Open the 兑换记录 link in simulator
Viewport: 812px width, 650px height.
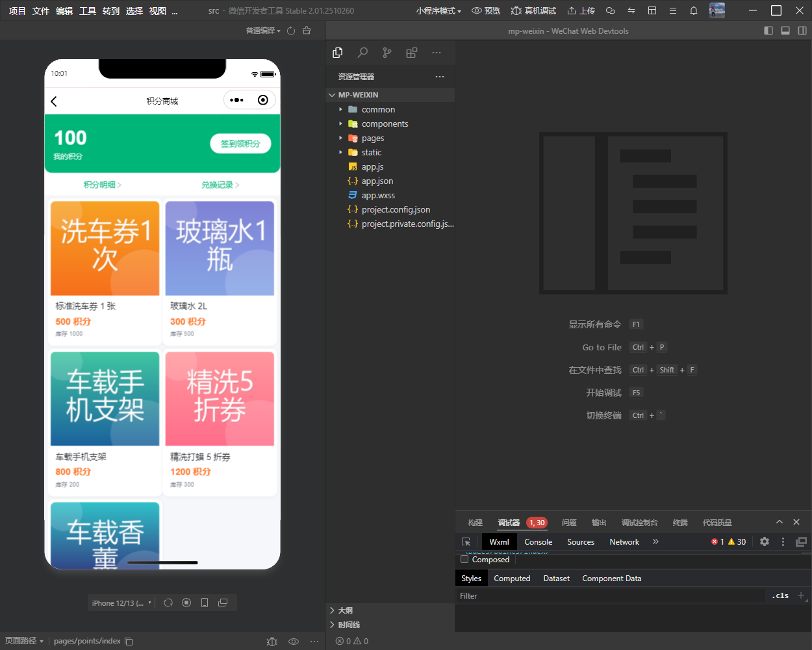(220, 185)
